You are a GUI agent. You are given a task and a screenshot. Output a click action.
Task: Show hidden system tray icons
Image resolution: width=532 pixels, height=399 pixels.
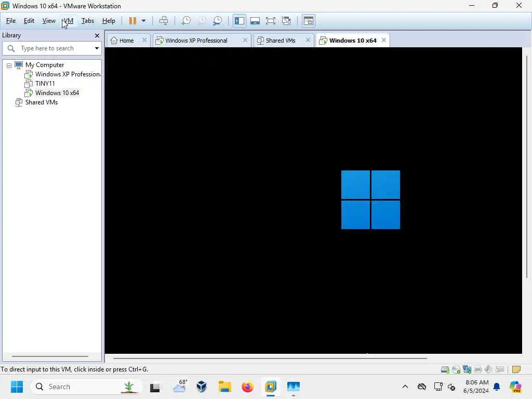tap(405, 387)
